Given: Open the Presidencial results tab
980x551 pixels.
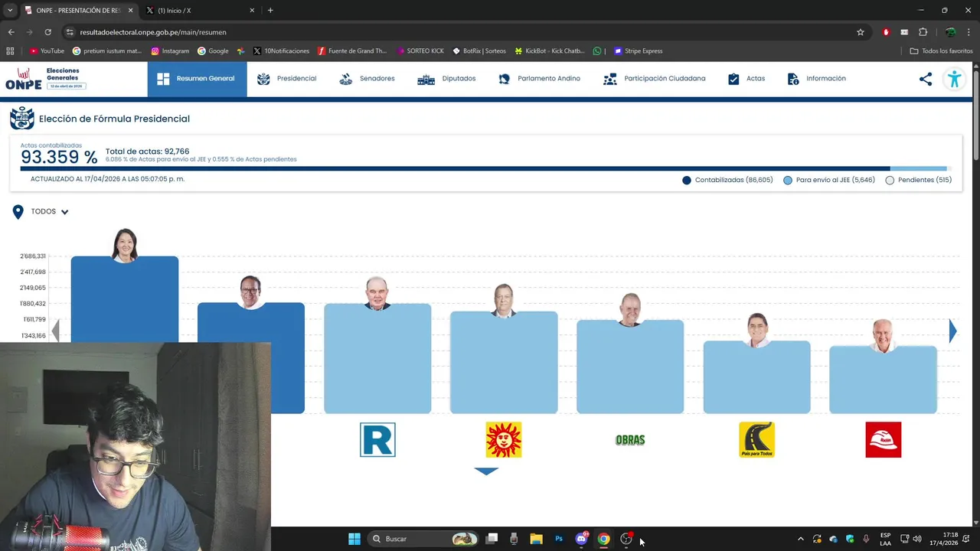Looking at the screenshot, I should click(286, 79).
